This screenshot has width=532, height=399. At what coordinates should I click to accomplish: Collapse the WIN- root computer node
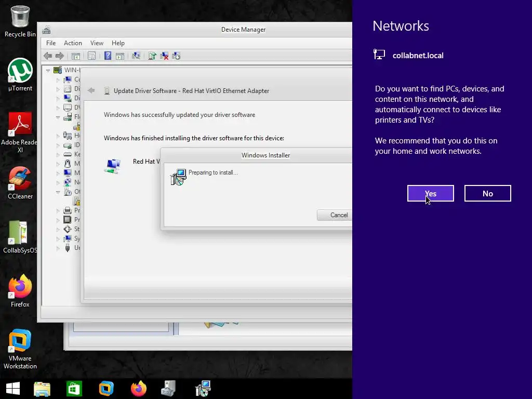[48, 70]
